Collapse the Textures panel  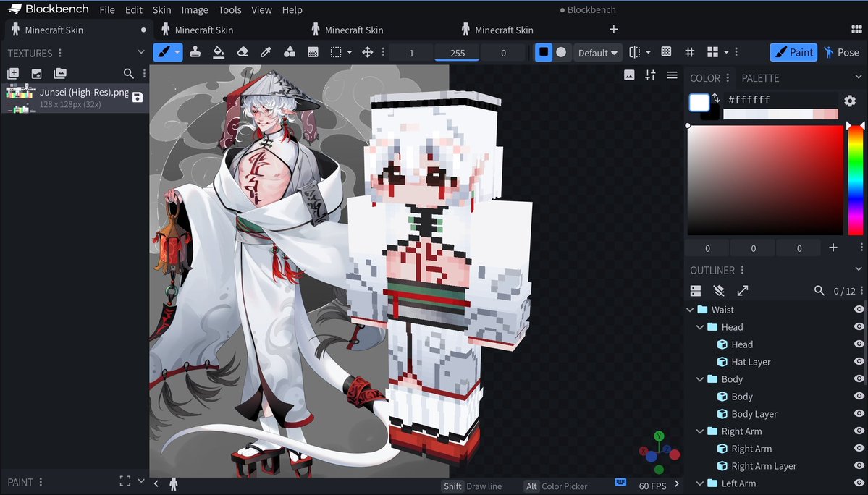[x=140, y=52]
